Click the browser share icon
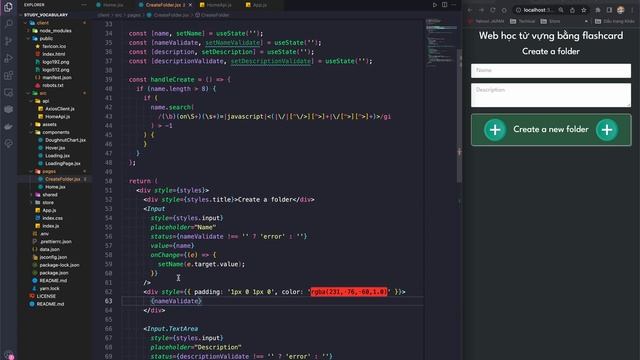Viewport: 640px width, 360px height. coord(572,10)
